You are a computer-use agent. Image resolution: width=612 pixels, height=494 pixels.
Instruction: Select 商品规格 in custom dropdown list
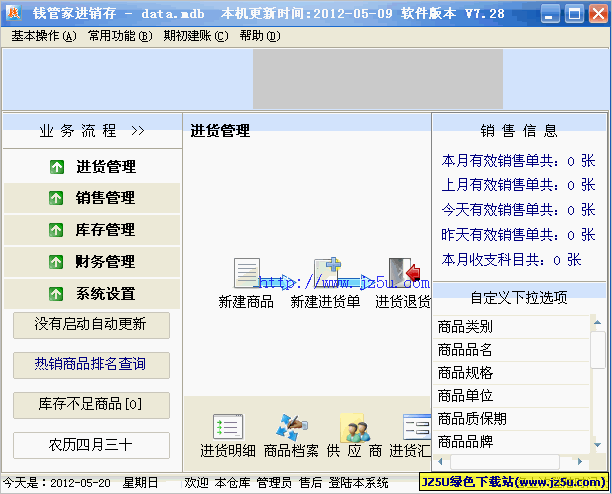pos(511,373)
